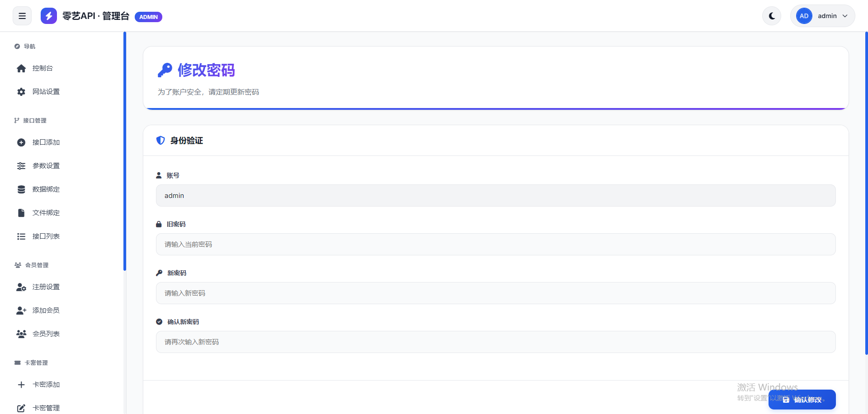Image resolution: width=868 pixels, height=414 pixels.
Task: Switch to dark mode with moon icon
Action: (x=772, y=16)
